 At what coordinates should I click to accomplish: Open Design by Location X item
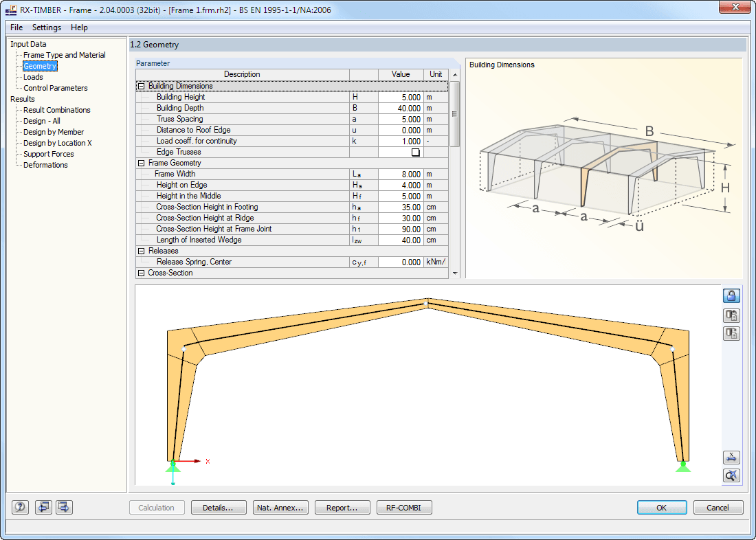pos(57,143)
